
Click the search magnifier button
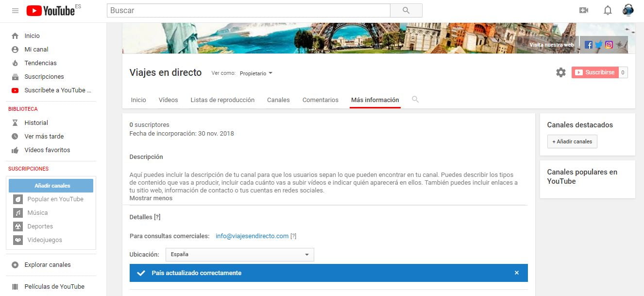406,11
